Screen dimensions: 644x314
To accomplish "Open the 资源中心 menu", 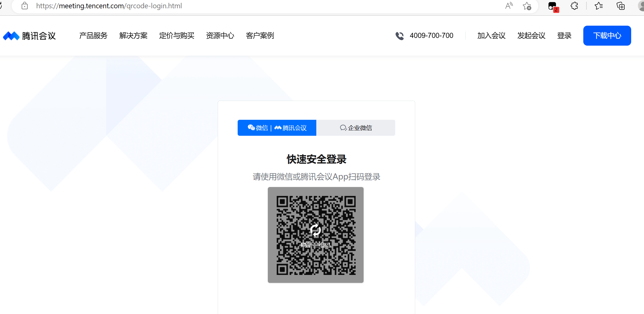I will 220,36.
